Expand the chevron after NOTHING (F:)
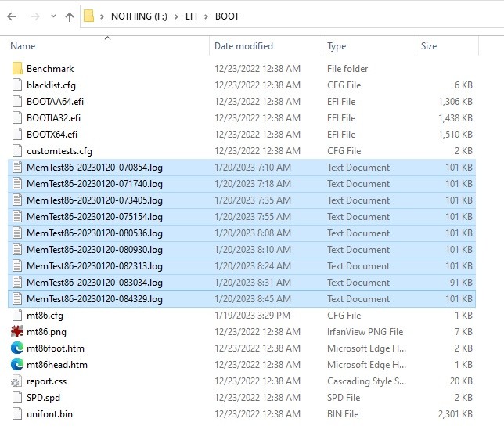The image size is (504, 433). click(x=176, y=16)
